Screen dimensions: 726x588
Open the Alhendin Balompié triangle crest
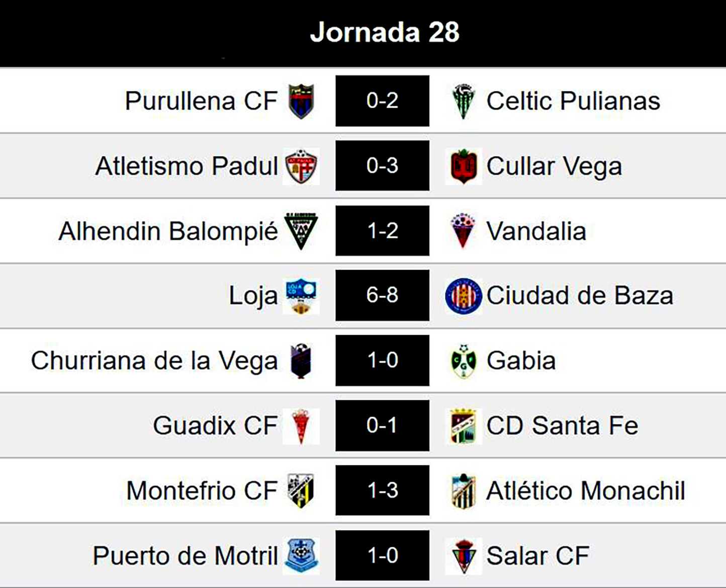(301, 231)
